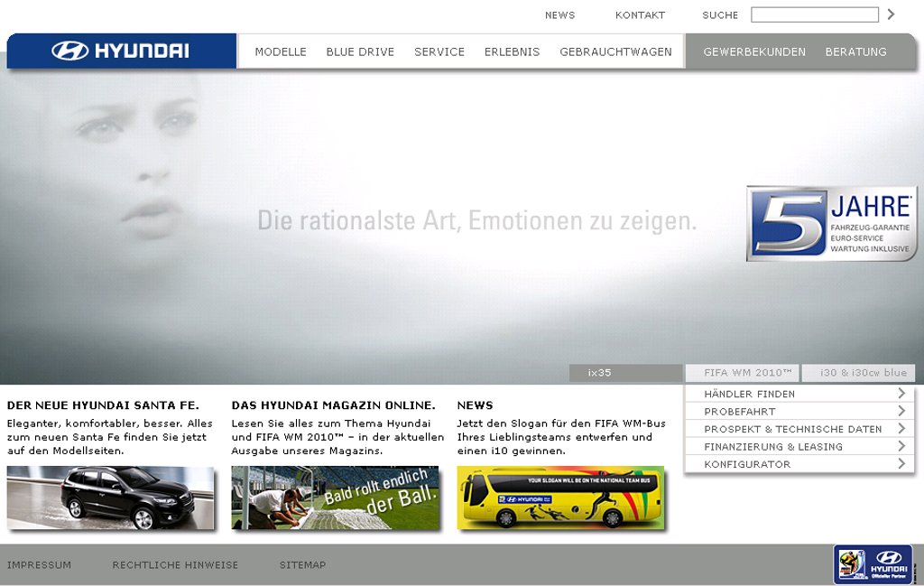Open Rechtliche Hinweise in footer

coord(175,564)
